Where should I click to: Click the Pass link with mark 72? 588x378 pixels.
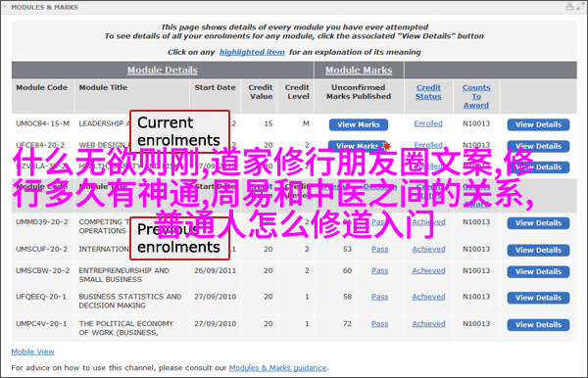tap(380, 324)
